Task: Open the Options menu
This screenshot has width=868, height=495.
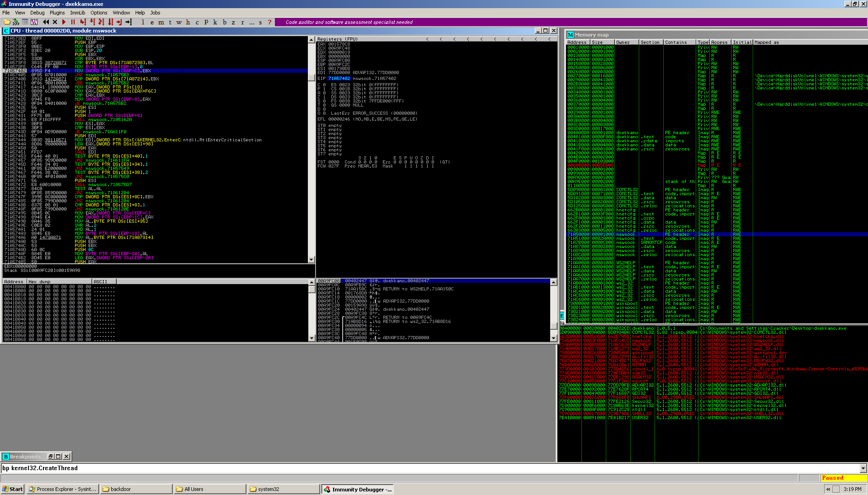Action: coord(99,13)
